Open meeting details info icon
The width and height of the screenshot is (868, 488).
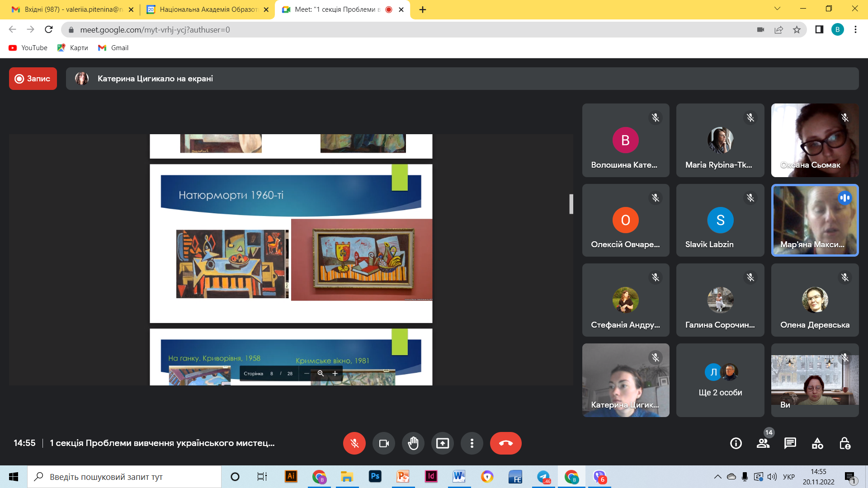click(x=736, y=443)
